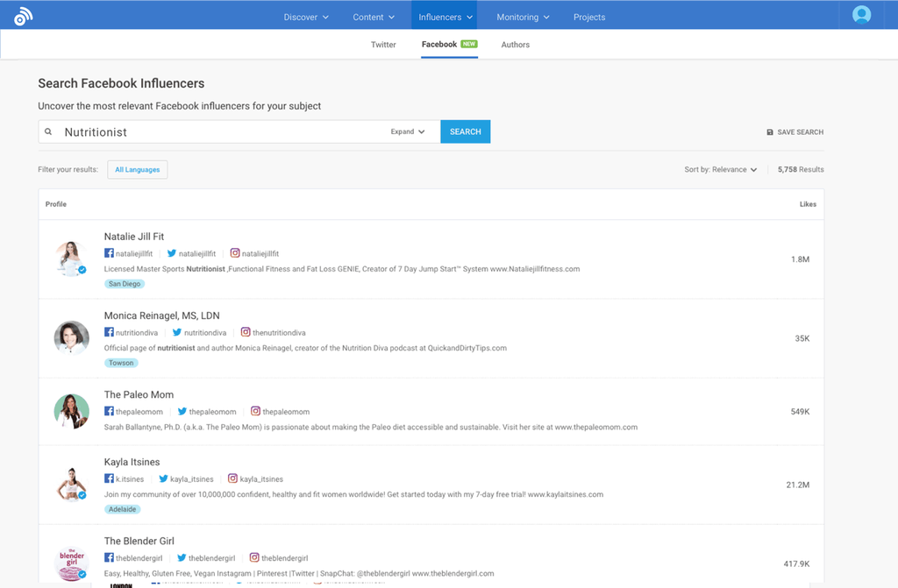898x588 pixels.
Task: Click Natalie Jill Fit profile photo
Action: point(72,259)
